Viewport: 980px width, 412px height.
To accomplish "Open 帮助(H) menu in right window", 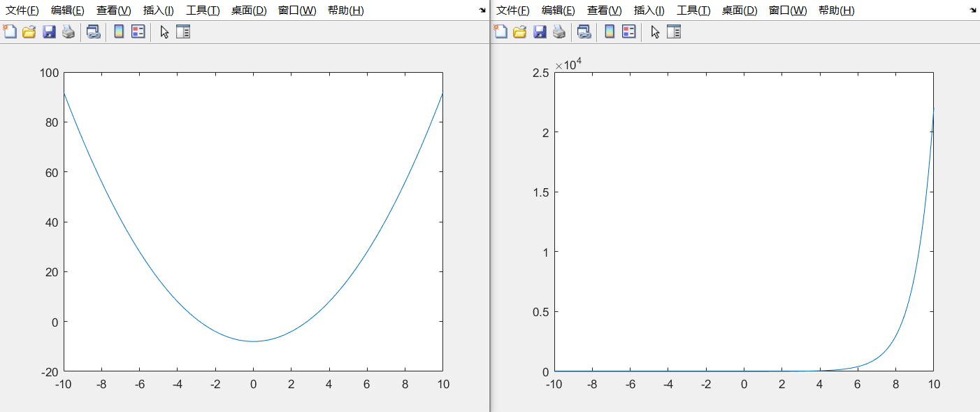I will [836, 10].
